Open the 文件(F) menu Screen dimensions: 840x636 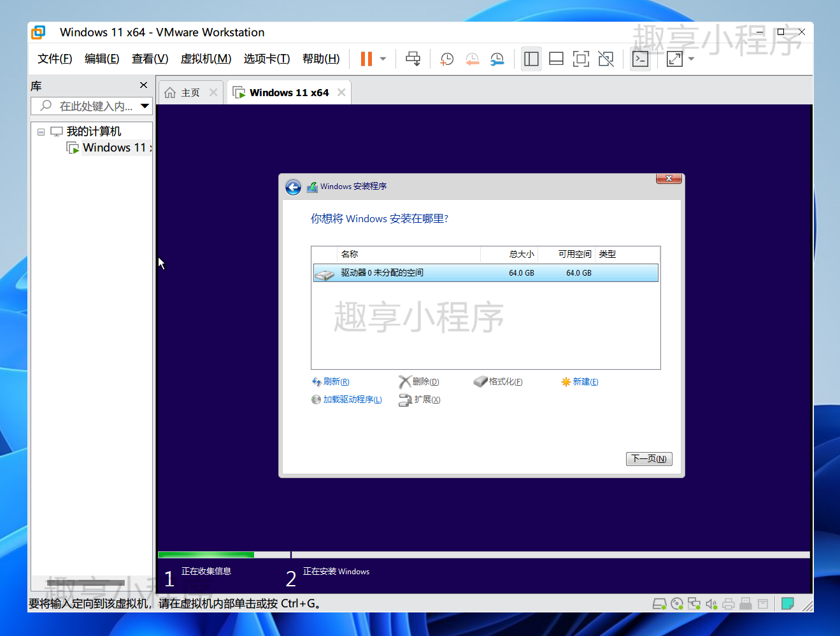pyautogui.click(x=55, y=59)
